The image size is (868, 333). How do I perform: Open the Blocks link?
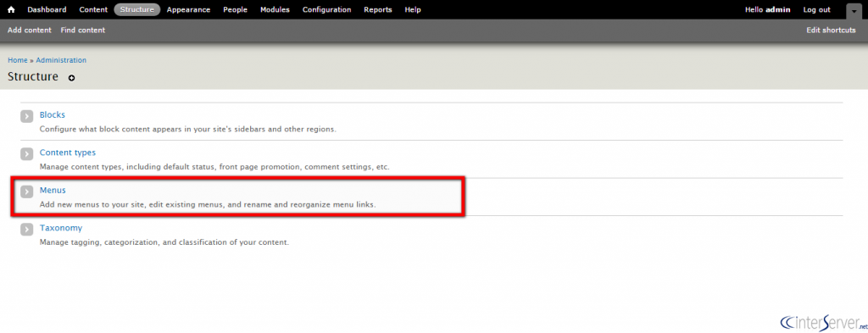click(52, 114)
